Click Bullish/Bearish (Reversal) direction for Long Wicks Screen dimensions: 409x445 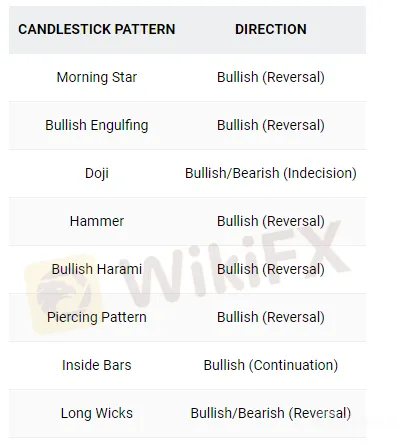pos(271,413)
